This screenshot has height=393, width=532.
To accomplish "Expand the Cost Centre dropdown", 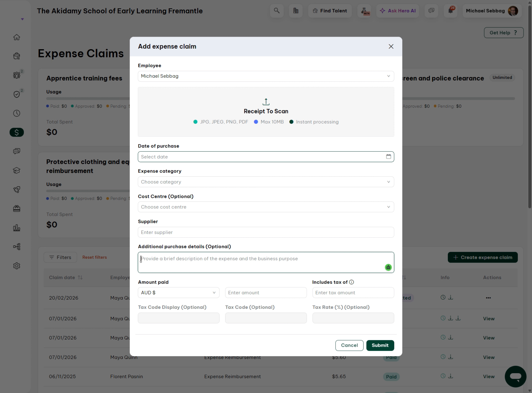I will point(266,207).
